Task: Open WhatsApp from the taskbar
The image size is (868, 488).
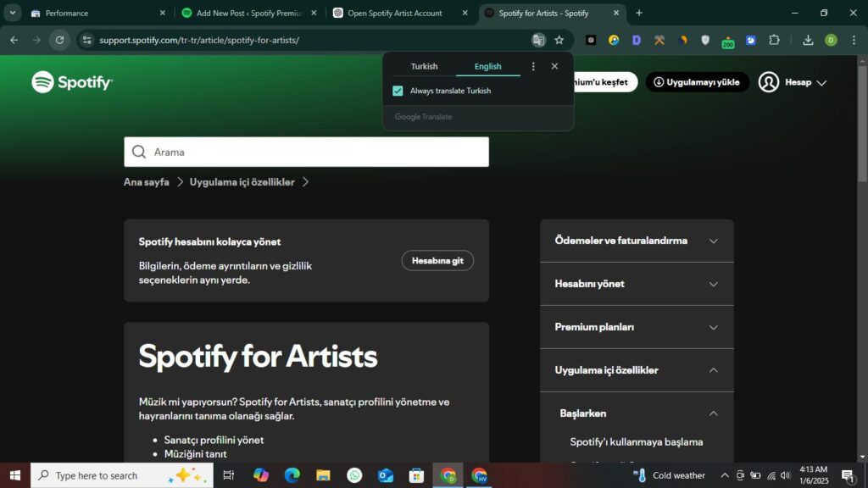Action: click(x=354, y=475)
